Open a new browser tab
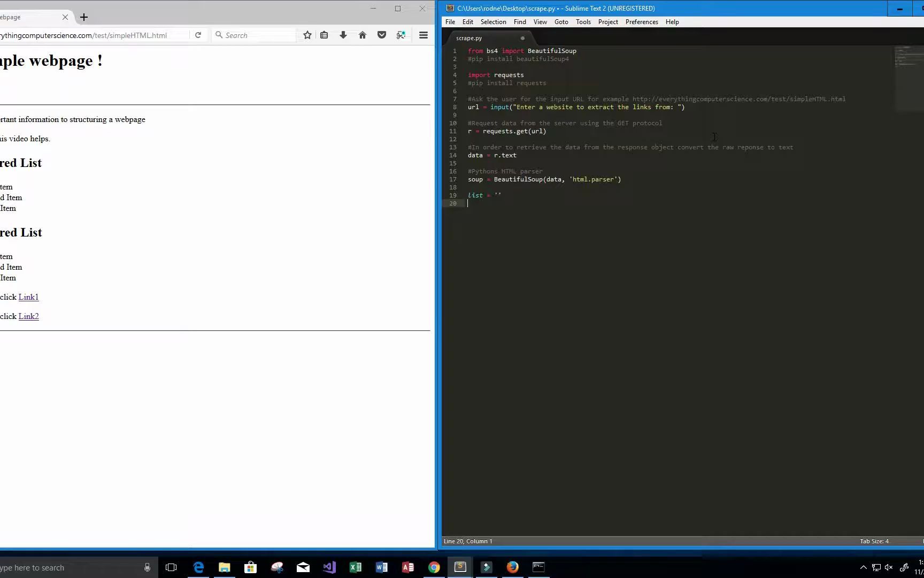The image size is (924, 578). point(84,17)
